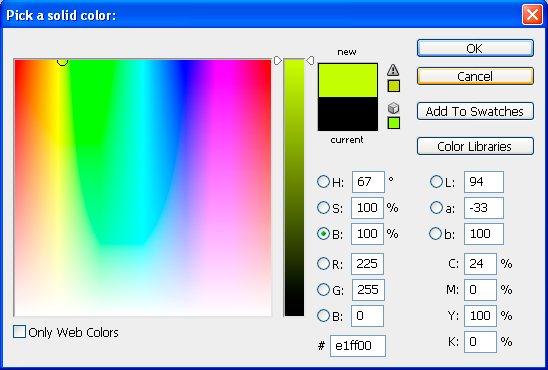Select the H hue radio button

coord(323,182)
